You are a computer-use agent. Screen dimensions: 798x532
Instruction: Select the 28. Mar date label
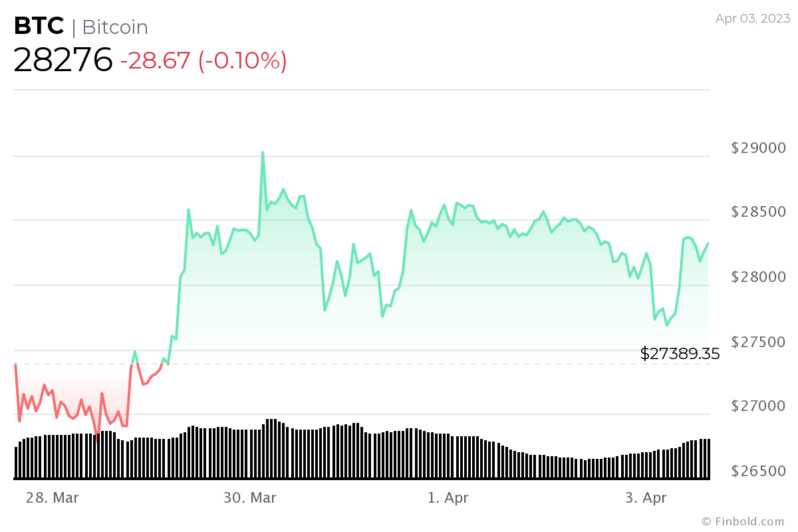53,498
